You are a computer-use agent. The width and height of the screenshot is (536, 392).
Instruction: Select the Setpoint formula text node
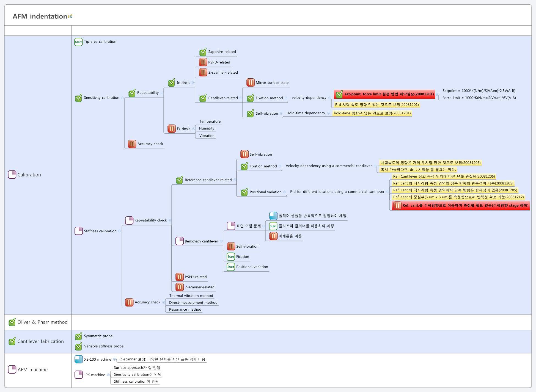point(479,91)
